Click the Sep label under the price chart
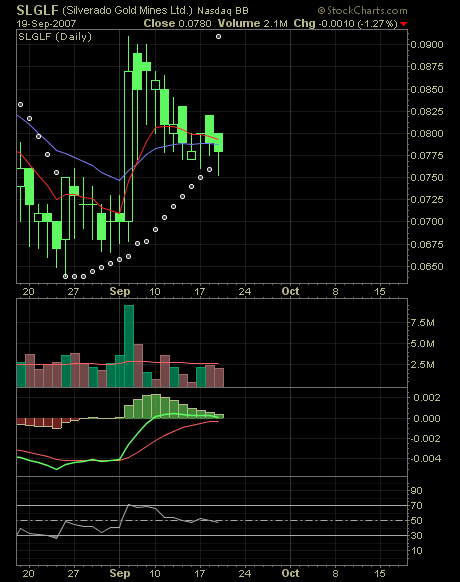The image size is (460, 582). point(120,292)
